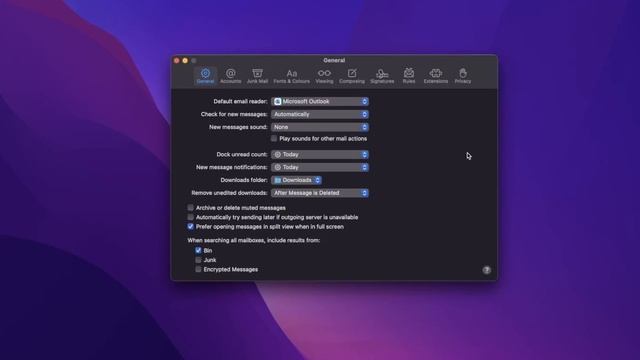Open the Extensions preferences tab
640x360 pixels.
[436, 76]
